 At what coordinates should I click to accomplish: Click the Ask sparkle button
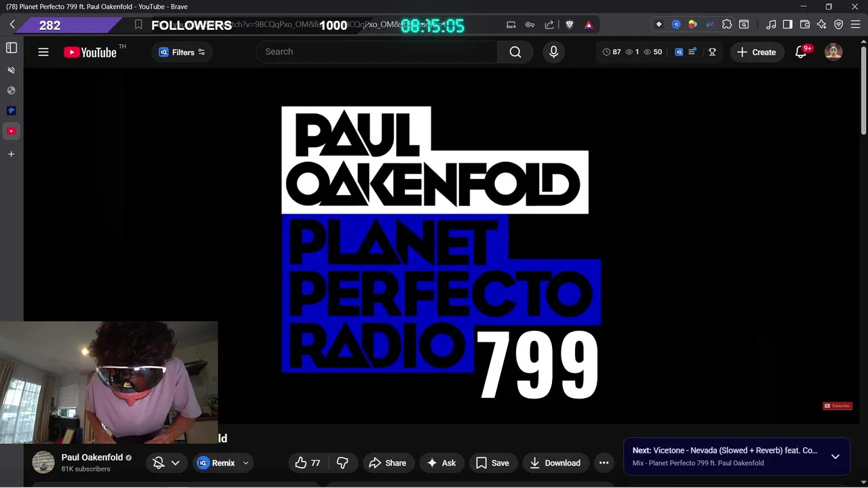coord(441,463)
